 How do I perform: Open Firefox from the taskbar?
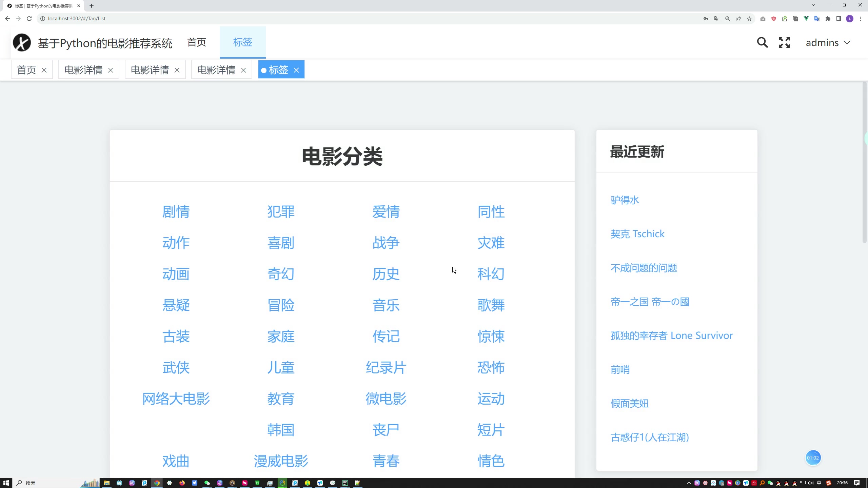(x=182, y=483)
